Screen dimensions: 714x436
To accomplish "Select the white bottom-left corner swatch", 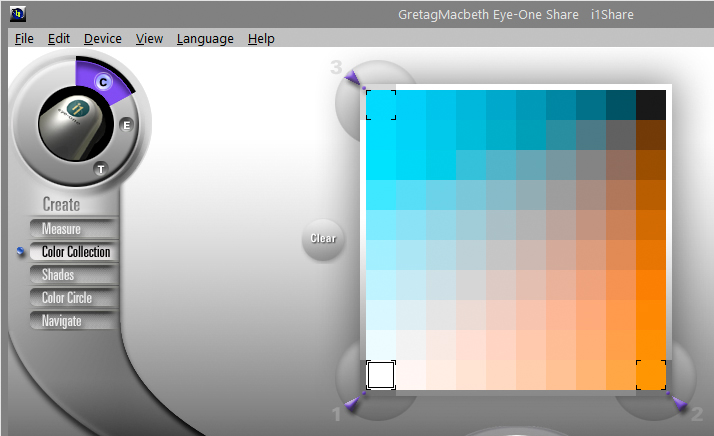I will (381, 375).
